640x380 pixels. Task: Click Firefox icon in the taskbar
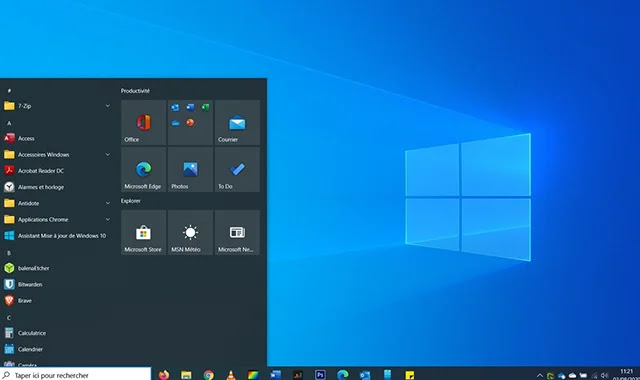(x=164, y=375)
